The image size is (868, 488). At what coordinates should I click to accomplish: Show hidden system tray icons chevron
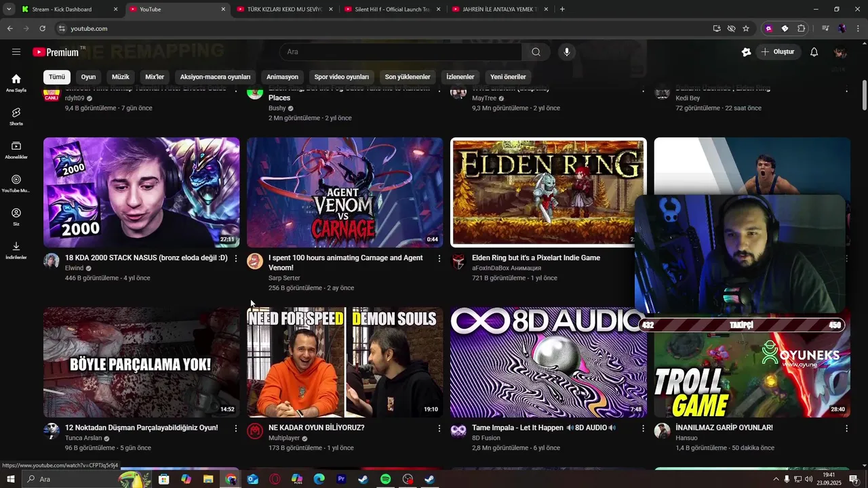pos(776,479)
